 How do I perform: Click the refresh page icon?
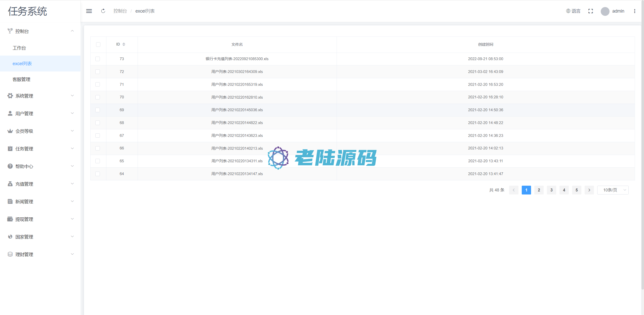103,11
